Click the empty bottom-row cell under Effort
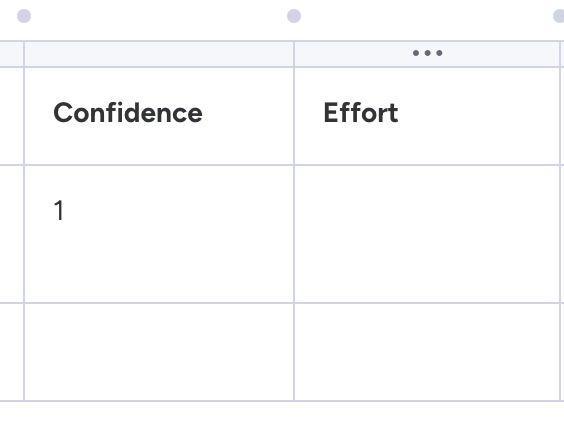 (427, 352)
